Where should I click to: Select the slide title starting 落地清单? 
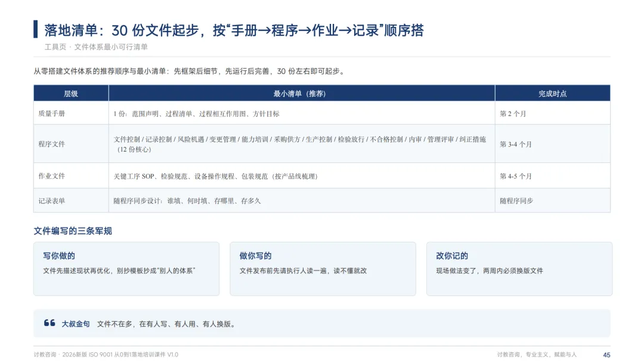click(x=234, y=30)
